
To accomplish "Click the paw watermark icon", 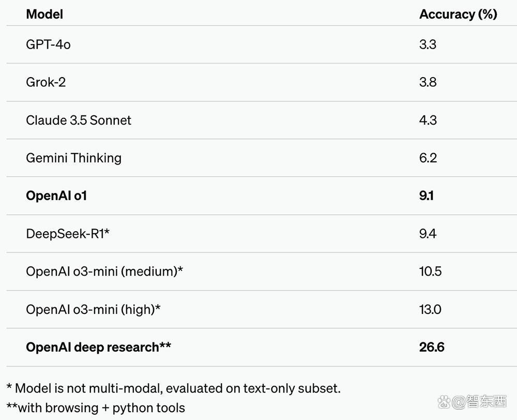I will click(x=444, y=402).
